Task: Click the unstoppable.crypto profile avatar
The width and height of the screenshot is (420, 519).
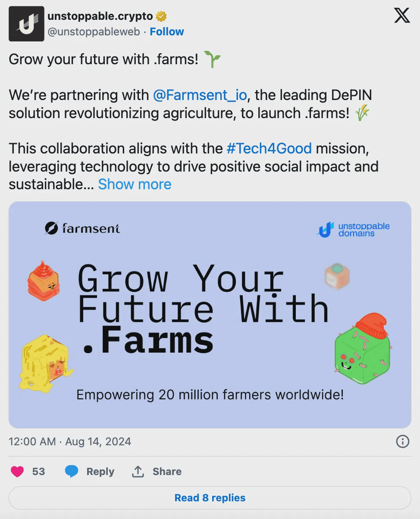Action: coord(26,24)
